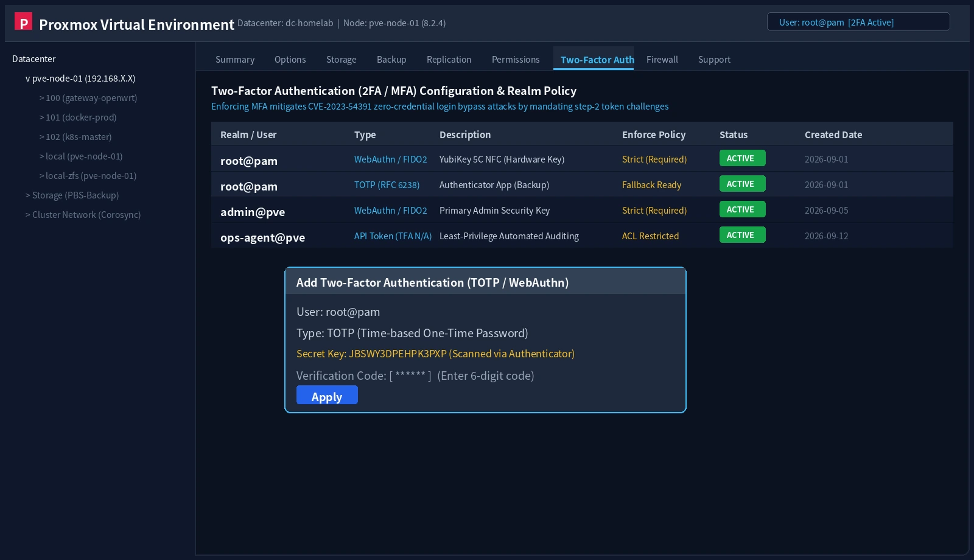Go to the Backup tab
This screenshot has height=560, width=974.
pos(391,60)
